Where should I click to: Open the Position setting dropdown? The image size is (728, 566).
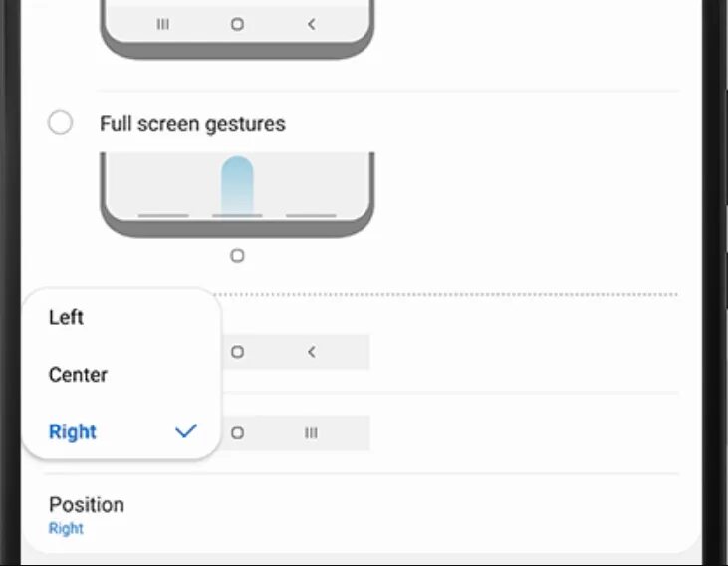click(87, 505)
